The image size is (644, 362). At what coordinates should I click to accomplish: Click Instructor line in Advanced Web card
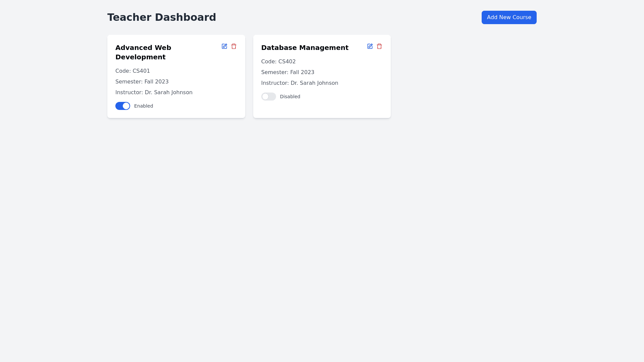tap(154, 93)
